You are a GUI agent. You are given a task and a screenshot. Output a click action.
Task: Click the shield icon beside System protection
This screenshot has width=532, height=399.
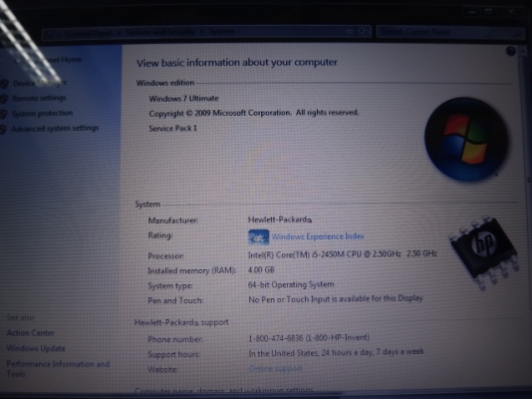point(4,114)
